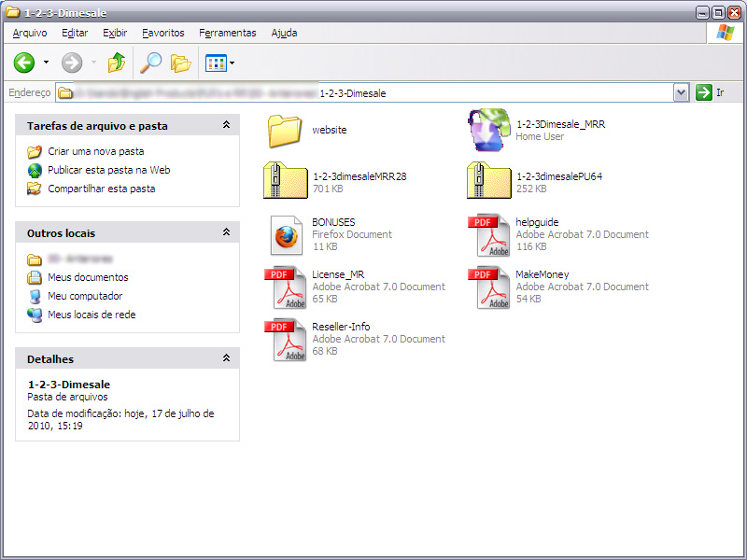Screen dimensions: 747x560
Task: Go up one folder level
Action: (116, 63)
